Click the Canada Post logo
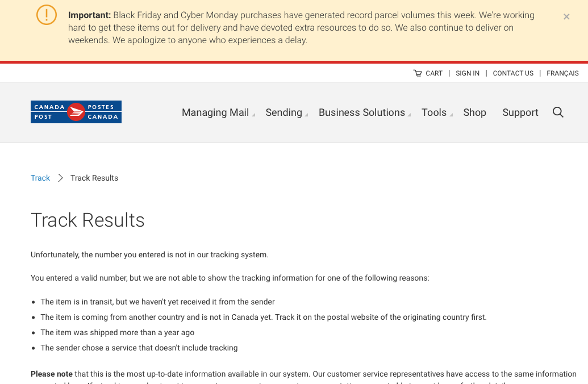The height and width of the screenshot is (384, 588). [76, 112]
